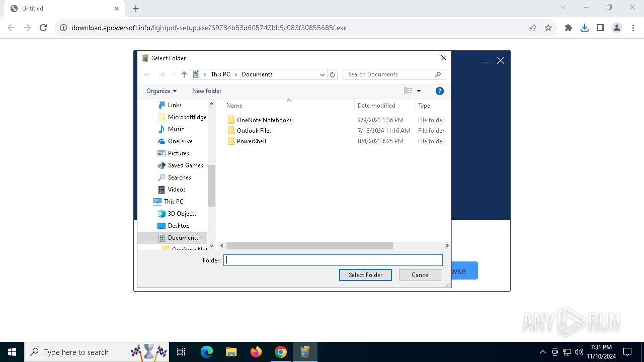The width and height of the screenshot is (644, 362).
Task: Click the search magnifier icon
Action: click(x=438, y=74)
